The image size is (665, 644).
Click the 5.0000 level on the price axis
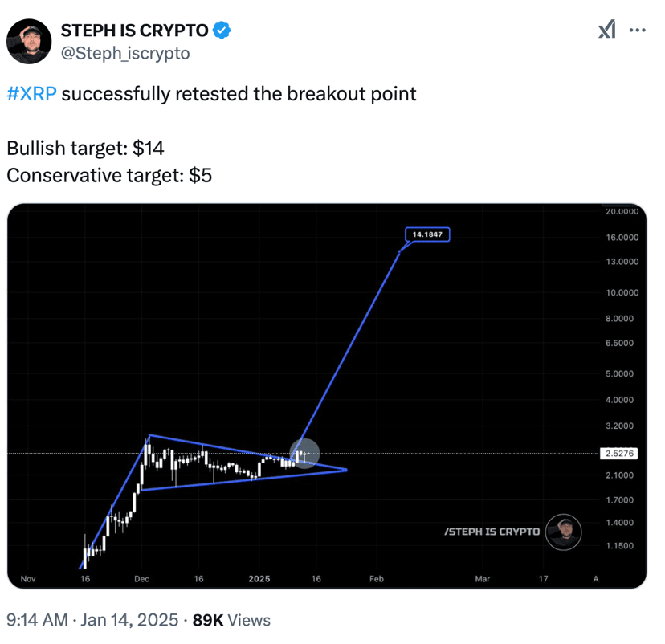click(621, 374)
